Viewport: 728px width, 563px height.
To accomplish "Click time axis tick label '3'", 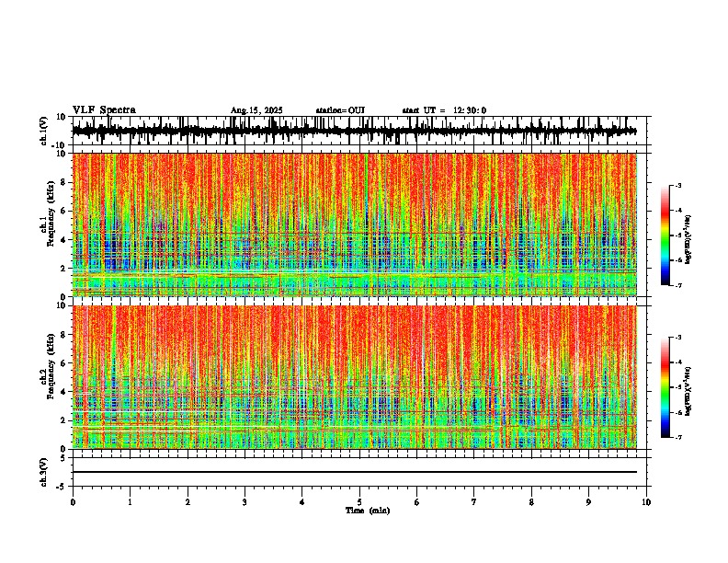I will 245,502.
